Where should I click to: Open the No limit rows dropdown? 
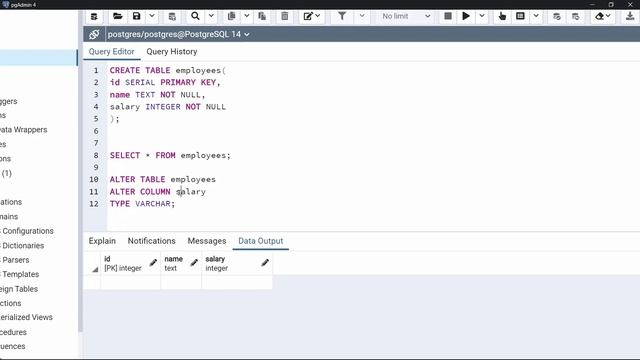[406, 16]
